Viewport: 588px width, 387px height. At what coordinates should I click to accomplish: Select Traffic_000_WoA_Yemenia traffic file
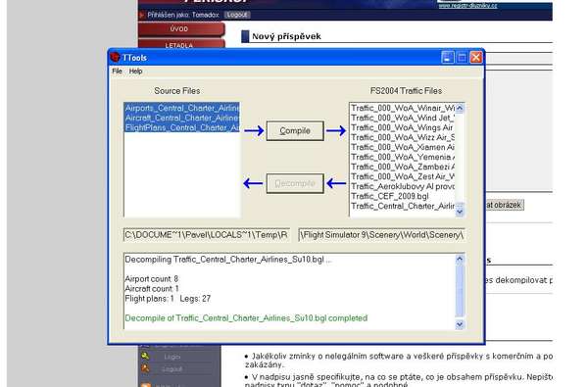tap(403, 157)
